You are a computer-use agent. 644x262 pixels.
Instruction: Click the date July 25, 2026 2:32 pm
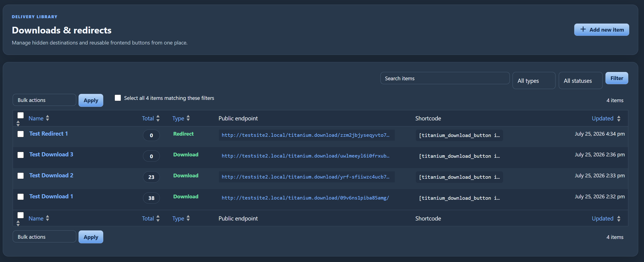click(599, 196)
